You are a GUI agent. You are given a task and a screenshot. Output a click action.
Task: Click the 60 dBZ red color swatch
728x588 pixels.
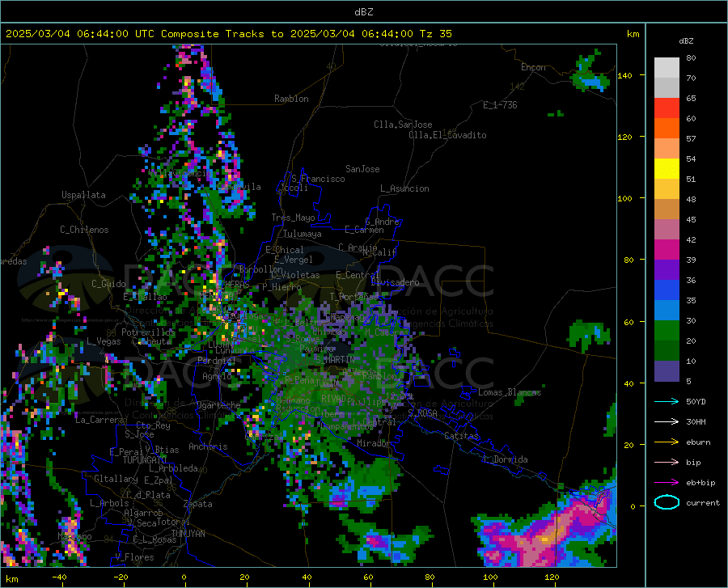[667, 108]
